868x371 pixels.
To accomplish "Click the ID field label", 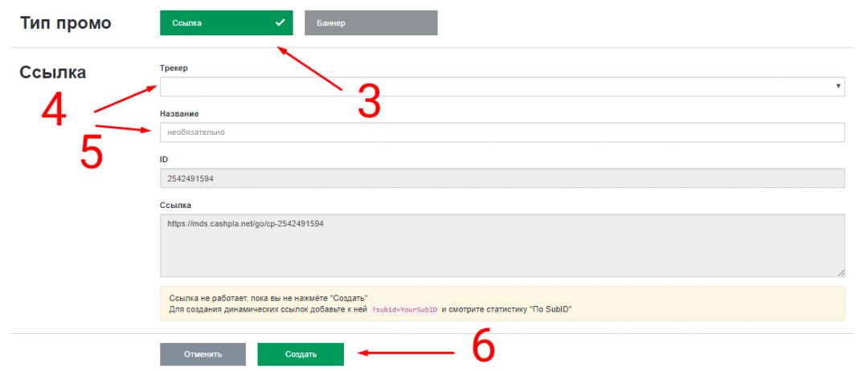I will 164,160.
